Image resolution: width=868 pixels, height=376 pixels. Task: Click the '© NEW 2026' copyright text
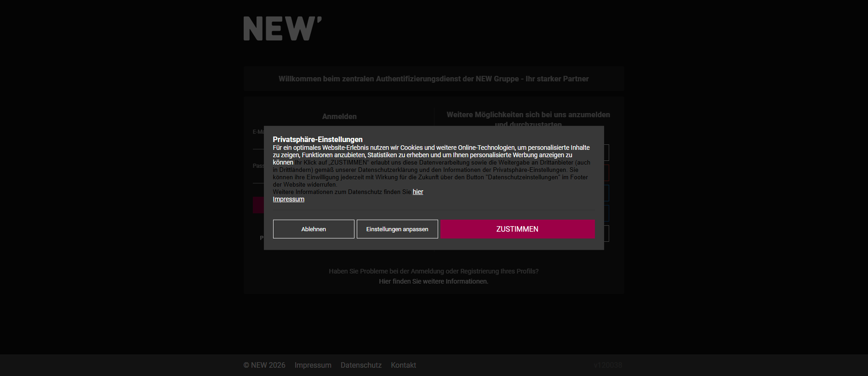click(x=264, y=365)
